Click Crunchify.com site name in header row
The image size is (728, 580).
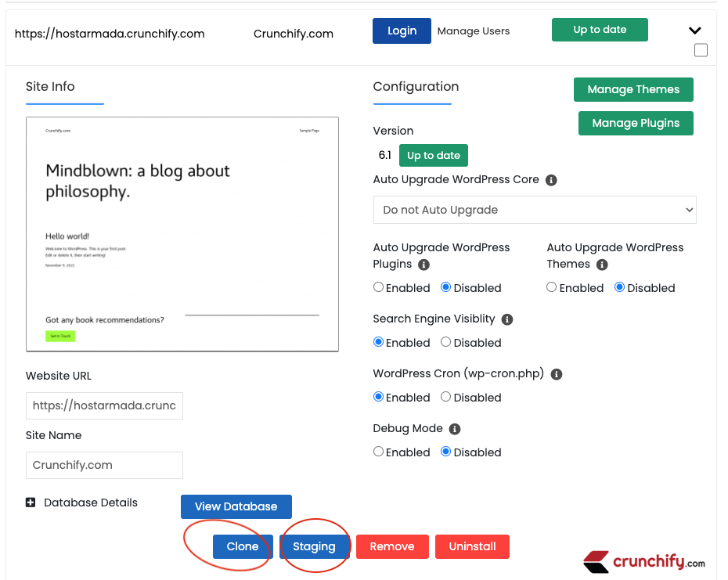[294, 34]
